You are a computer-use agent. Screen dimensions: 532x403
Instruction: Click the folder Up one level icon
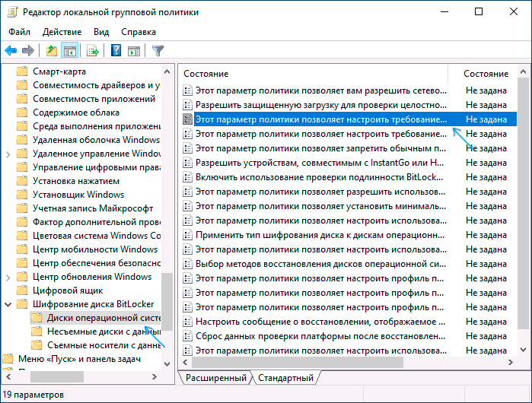[52, 51]
